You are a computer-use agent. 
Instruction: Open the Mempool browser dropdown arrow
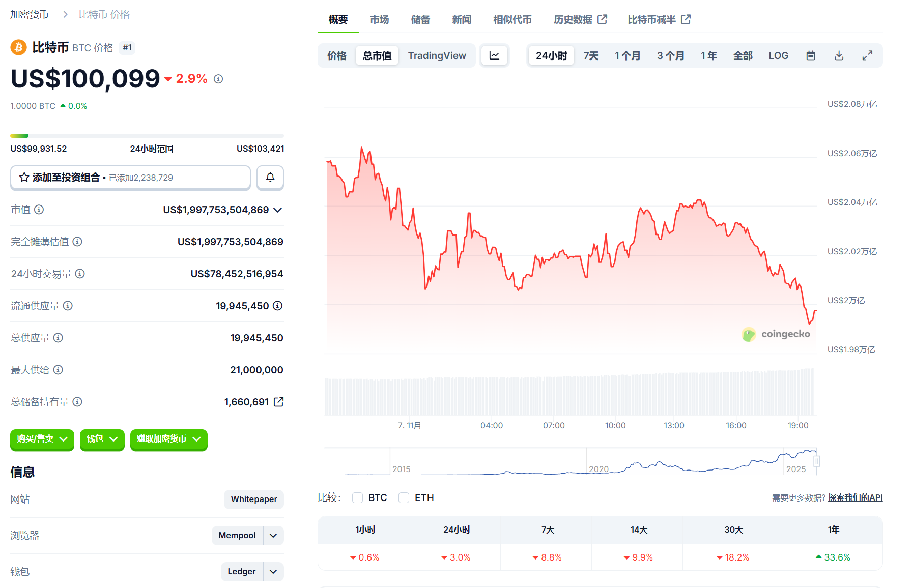click(273, 535)
